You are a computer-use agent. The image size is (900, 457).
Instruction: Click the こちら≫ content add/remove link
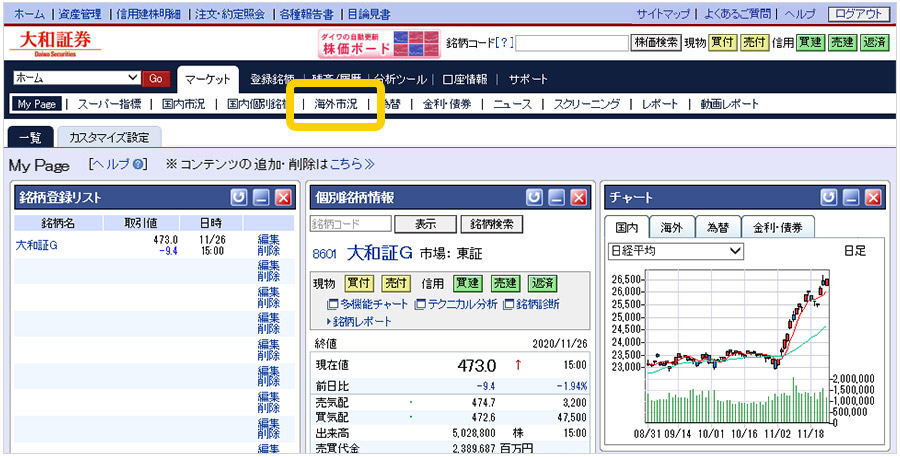352,165
